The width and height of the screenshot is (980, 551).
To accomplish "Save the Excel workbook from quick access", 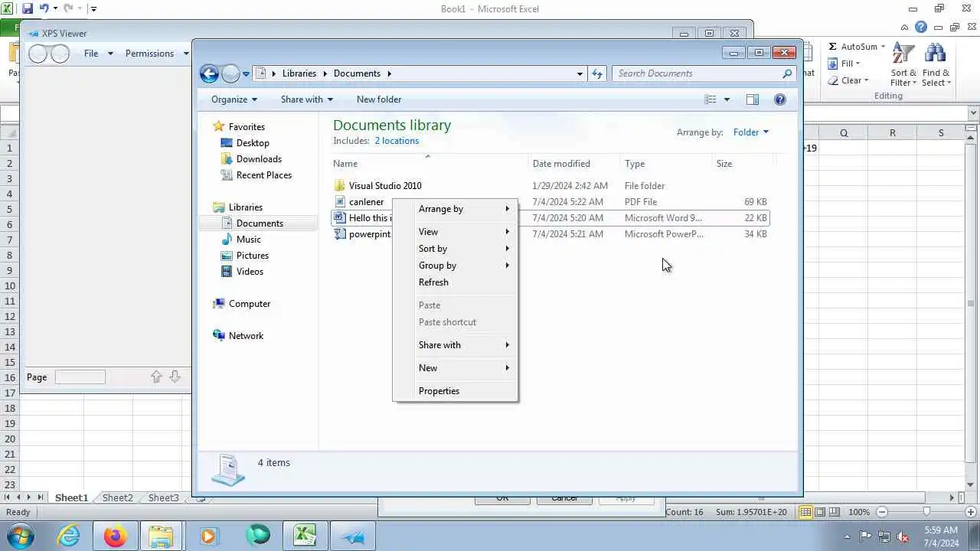I will [x=28, y=8].
